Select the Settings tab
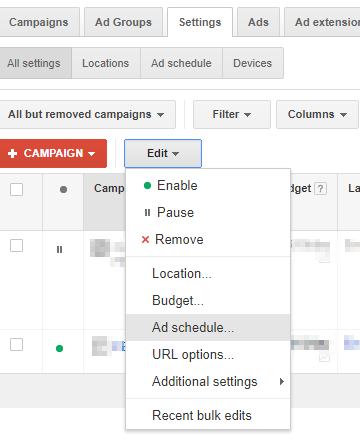The height and width of the screenshot is (441, 360). tap(200, 22)
